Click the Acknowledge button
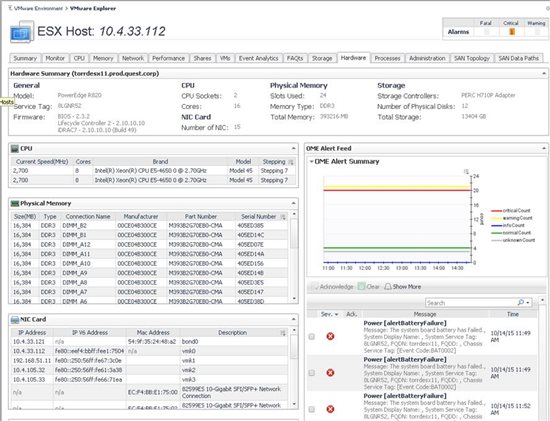Screen dimensions: 550x421 coord(333,287)
